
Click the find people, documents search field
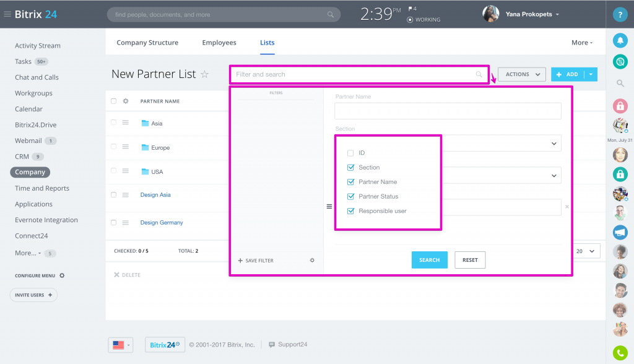point(224,15)
